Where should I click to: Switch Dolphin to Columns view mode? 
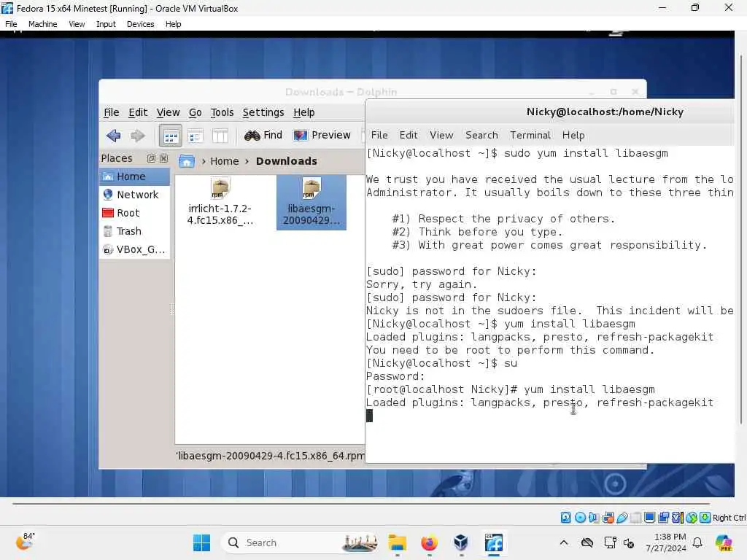click(x=220, y=136)
